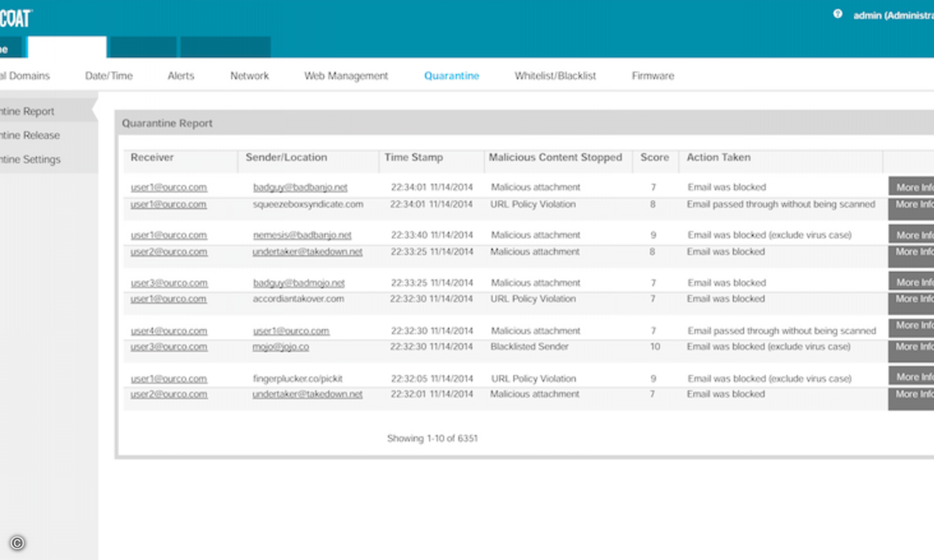The width and height of the screenshot is (934, 560).
Task: Open Quarantine Release in the sidebar
Action: (30, 135)
